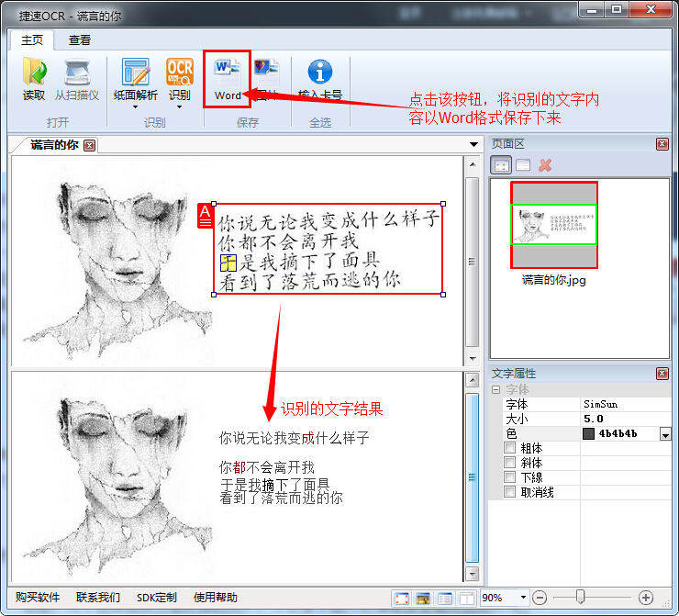The width and height of the screenshot is (679, 616).
Task: Close the 文字属性 panel
Action: 662,374
